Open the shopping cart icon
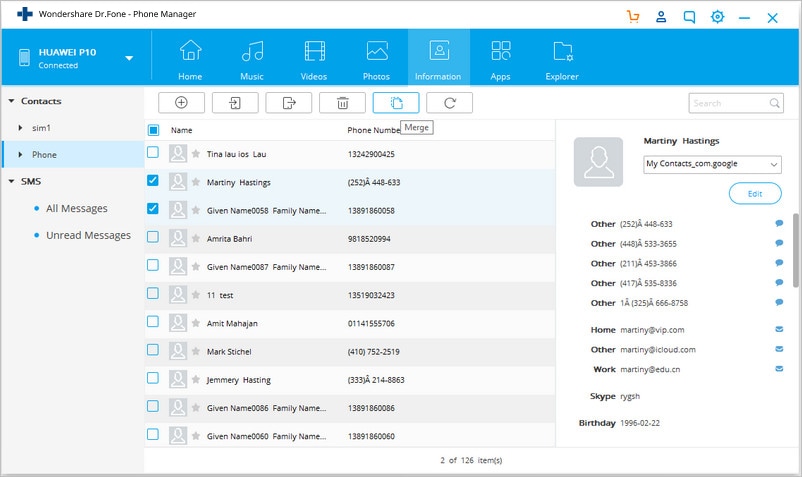 coord(633,17)
